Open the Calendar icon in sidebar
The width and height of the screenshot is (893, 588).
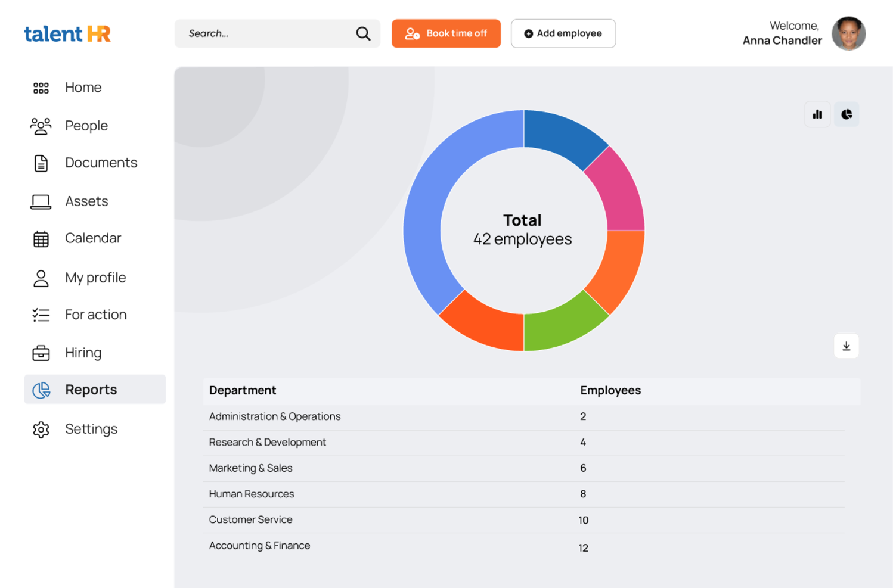click(x=41, y=239)
